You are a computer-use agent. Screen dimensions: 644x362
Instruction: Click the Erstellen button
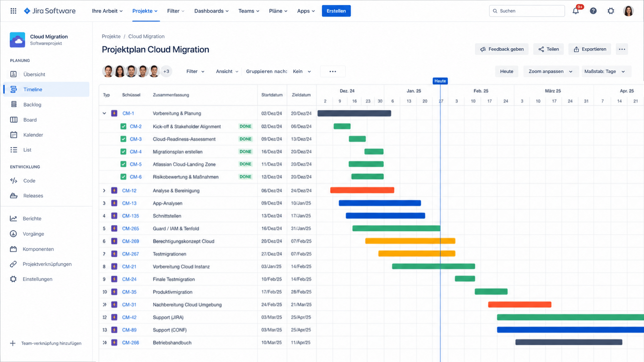click(336, 11)
